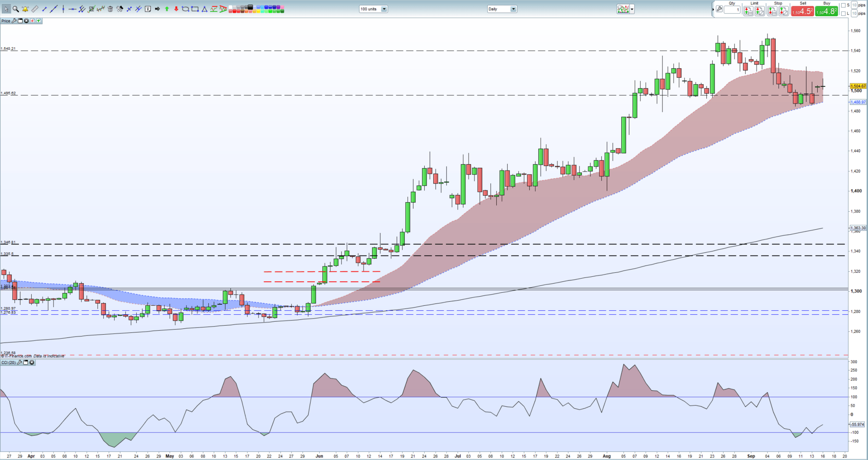Maximize the CCI (20) panel

[x=26, y=362]
